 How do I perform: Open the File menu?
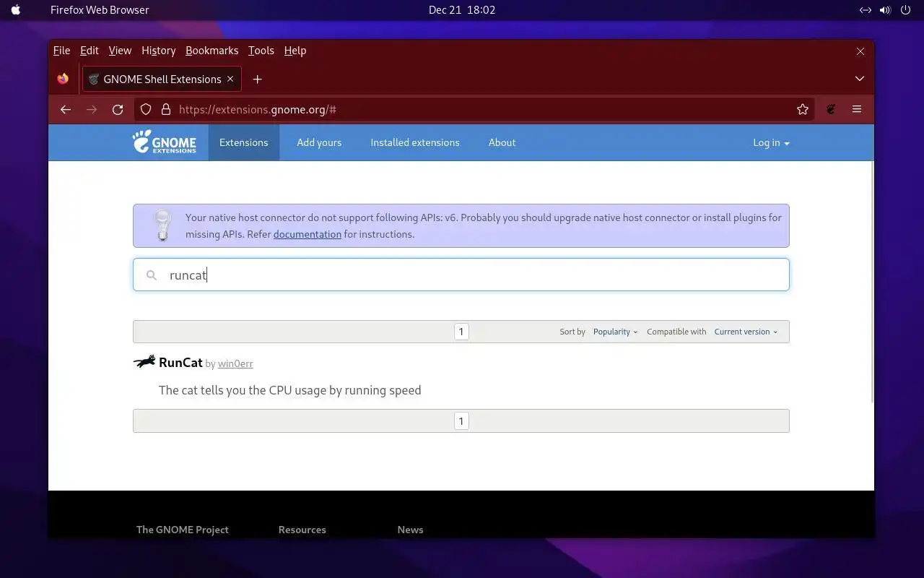click(x=61, y=51)
